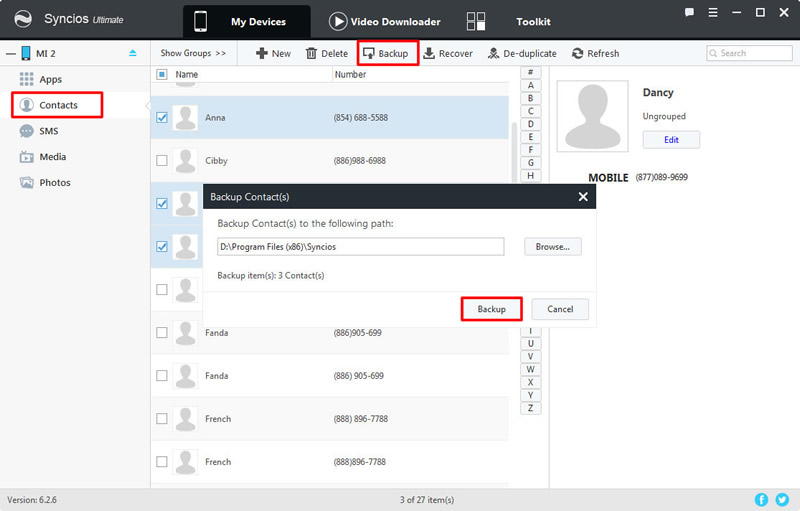Image resolution: width=800 pixels, height=511 pixels.
Task: Click the Syncios logo icon
Action: click(x=23, y=19)
